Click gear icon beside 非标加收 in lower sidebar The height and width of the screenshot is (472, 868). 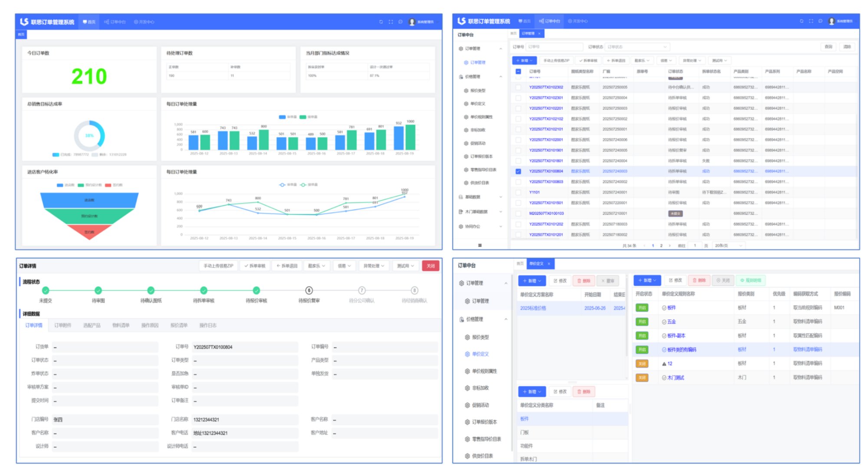click(x=467, y=388)
